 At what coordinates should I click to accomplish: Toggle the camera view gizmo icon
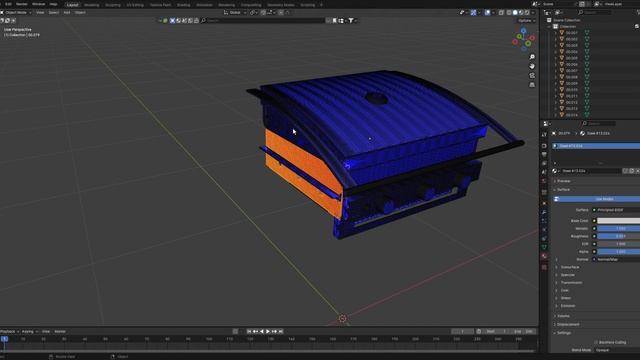pyautogui.click(x=532, y=76)
